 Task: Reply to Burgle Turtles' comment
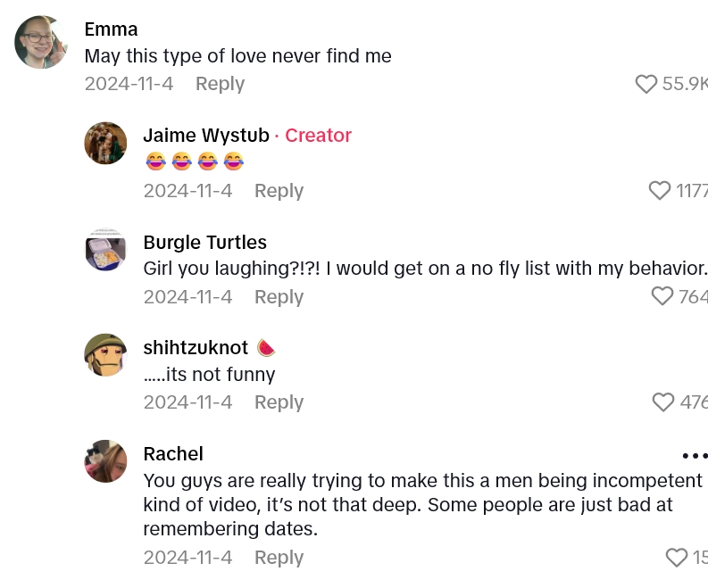pyautogui.click(x=279, y=296)
